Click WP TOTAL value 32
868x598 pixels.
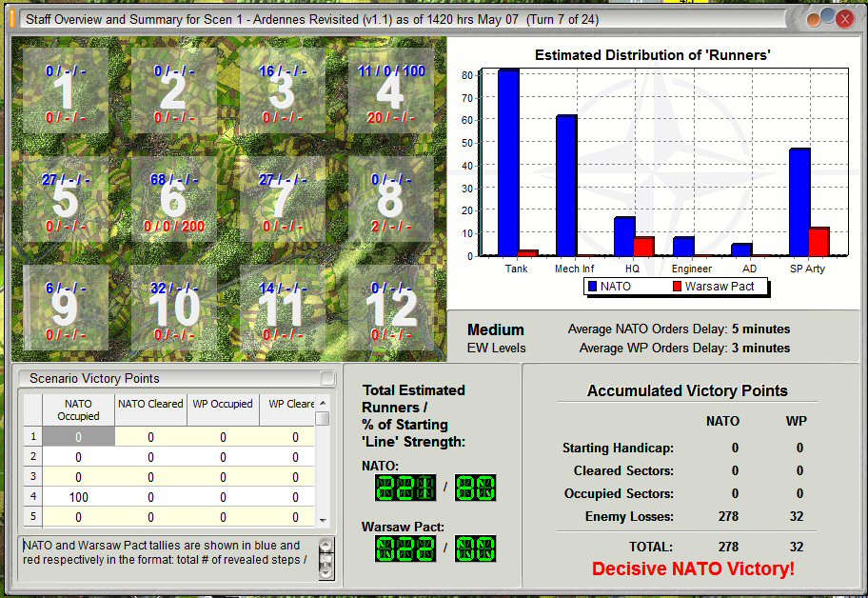point(796,547)
